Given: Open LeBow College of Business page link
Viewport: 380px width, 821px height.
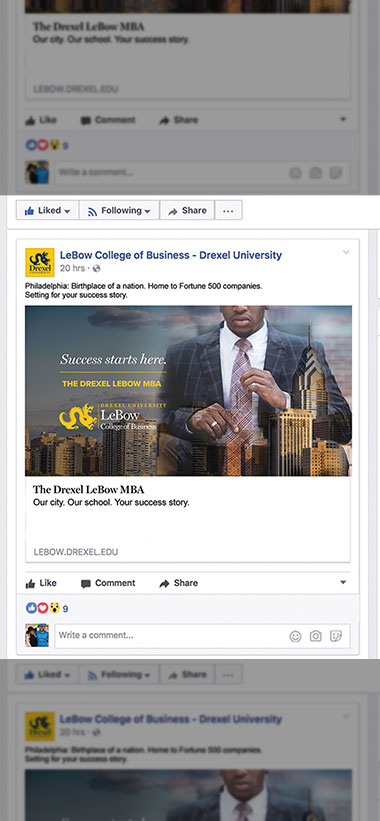Looking at the screenshot, I should [171, 256].
